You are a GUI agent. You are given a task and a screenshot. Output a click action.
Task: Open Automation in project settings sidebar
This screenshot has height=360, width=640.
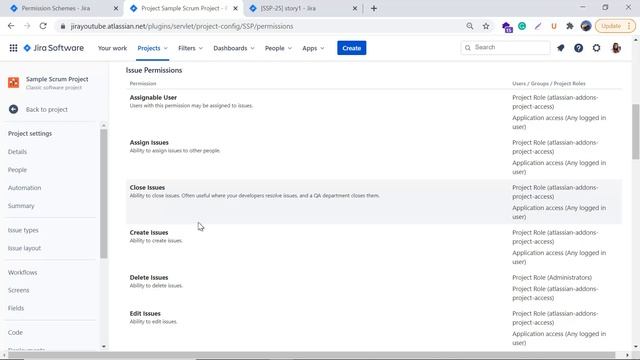[x=24, y=188]
